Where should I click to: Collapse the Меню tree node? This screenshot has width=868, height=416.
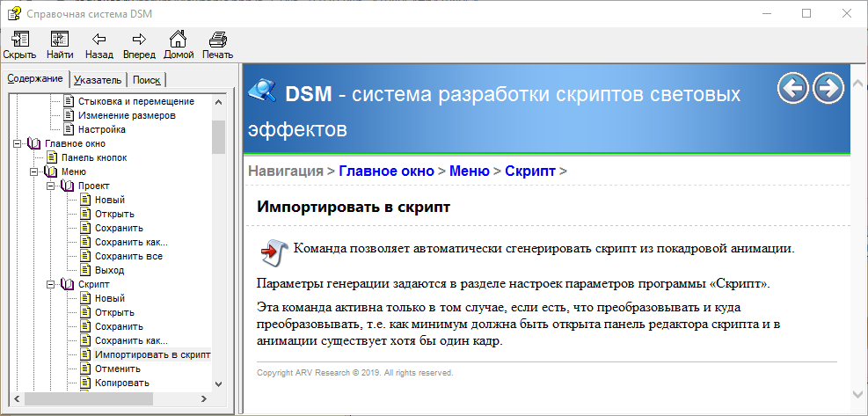click(34, 172)
